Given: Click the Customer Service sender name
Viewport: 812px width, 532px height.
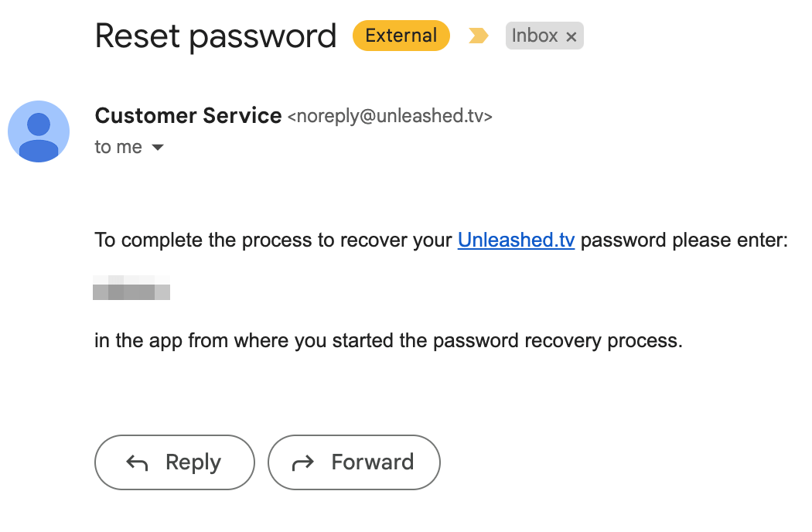Looking at the screenshot, I should (189, 115).
